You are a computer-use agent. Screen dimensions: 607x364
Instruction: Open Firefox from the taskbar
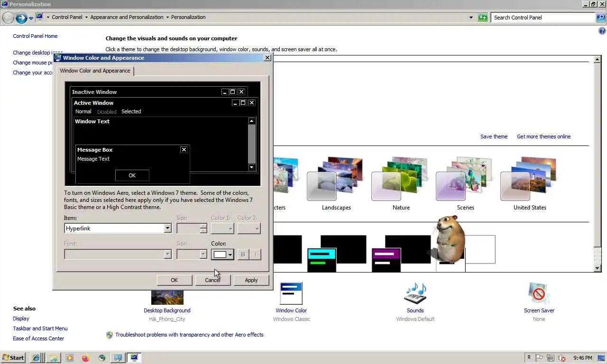[x=85, y=358]
